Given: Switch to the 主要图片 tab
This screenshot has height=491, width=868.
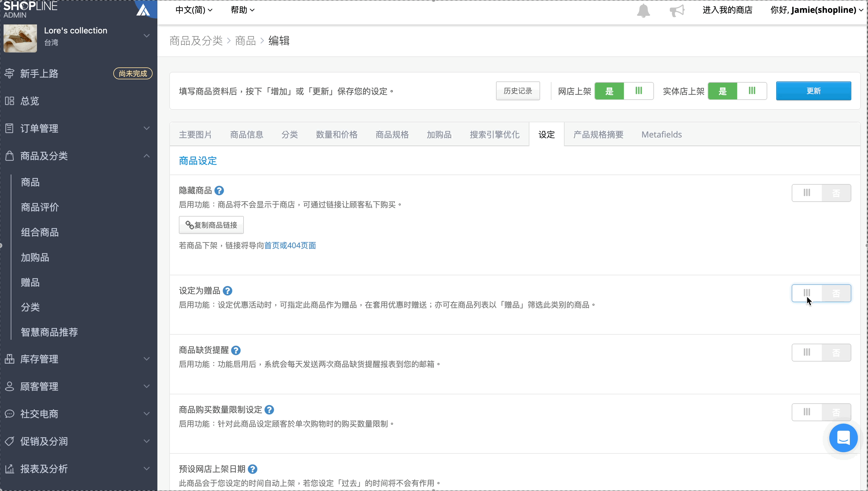Looking at the screenshot, I should 196,135.
